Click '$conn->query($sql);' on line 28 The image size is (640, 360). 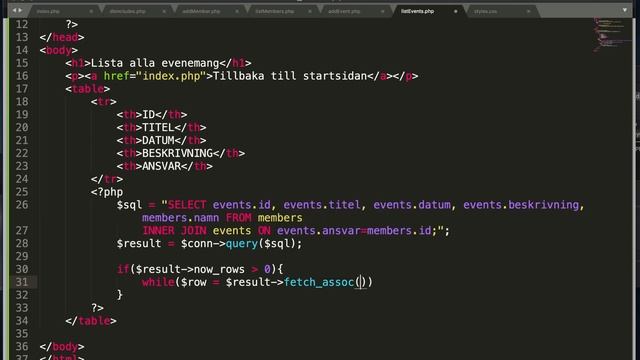click(241, 244)
